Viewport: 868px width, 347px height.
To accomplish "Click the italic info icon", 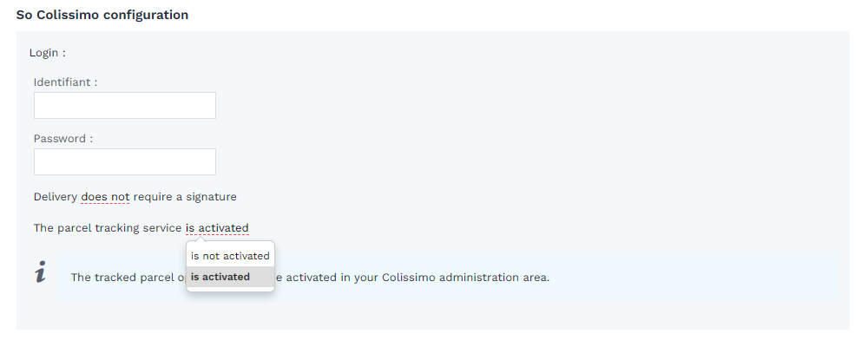I will click(40, 272).
